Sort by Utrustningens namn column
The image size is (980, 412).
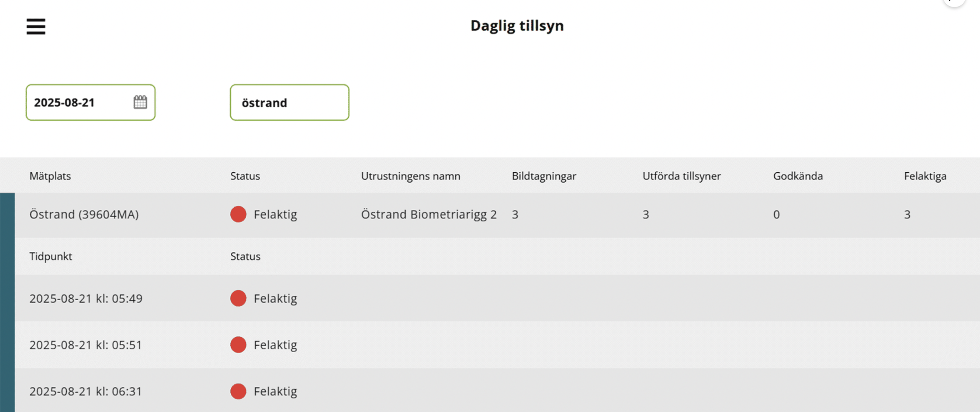tap(411, 176)
